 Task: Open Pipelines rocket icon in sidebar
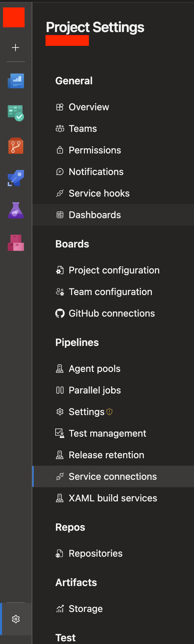(x=16, y=178)
